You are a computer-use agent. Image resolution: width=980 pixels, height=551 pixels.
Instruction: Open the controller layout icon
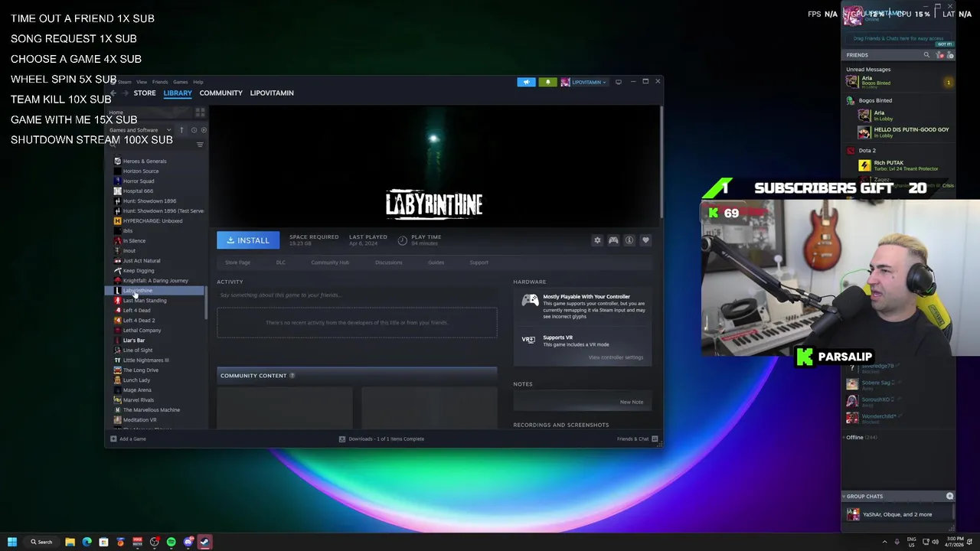coord(613,240)
